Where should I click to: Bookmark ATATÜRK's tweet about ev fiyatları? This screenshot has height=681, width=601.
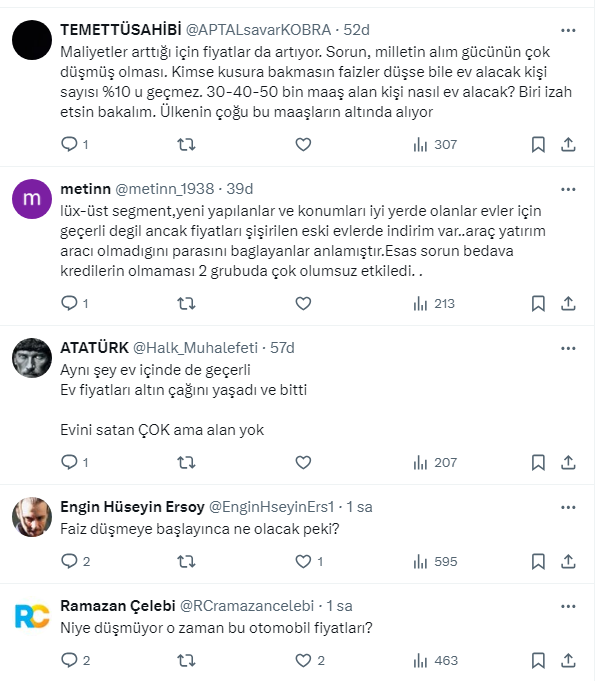[x=538, y=462]
